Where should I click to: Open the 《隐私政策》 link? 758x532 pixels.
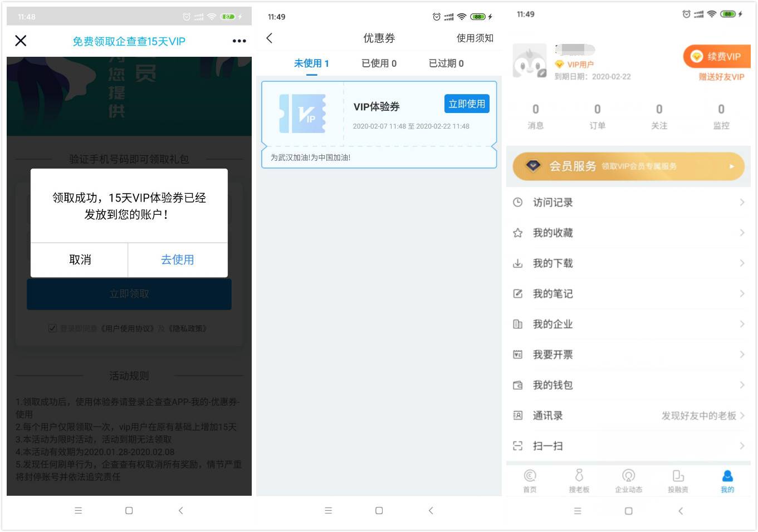click(x=187, y=329)
